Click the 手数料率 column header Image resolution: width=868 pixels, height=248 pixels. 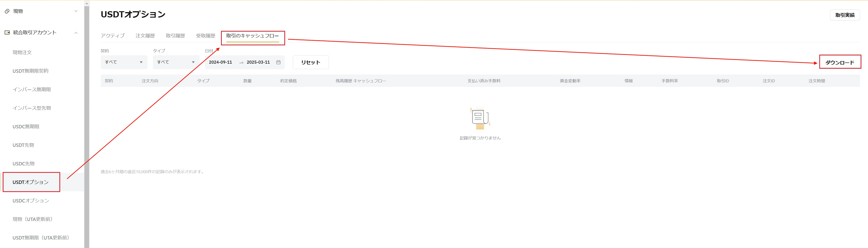(670, 81)
